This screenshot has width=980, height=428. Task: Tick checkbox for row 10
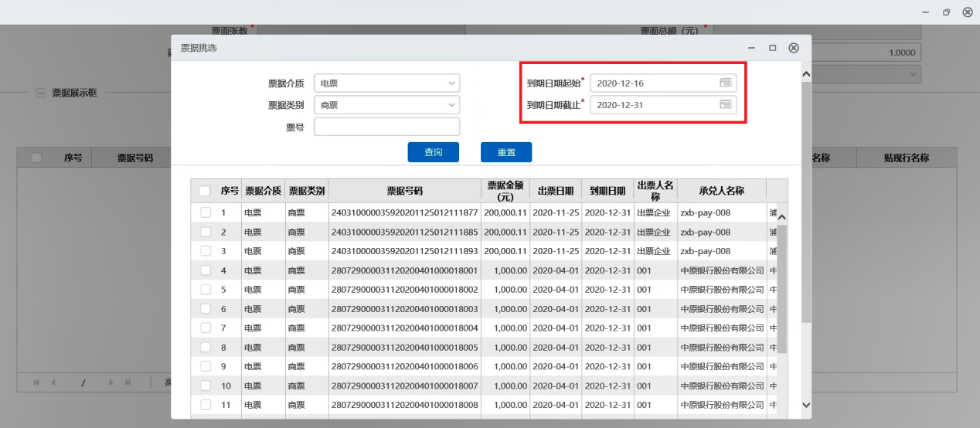click(206, 385)
